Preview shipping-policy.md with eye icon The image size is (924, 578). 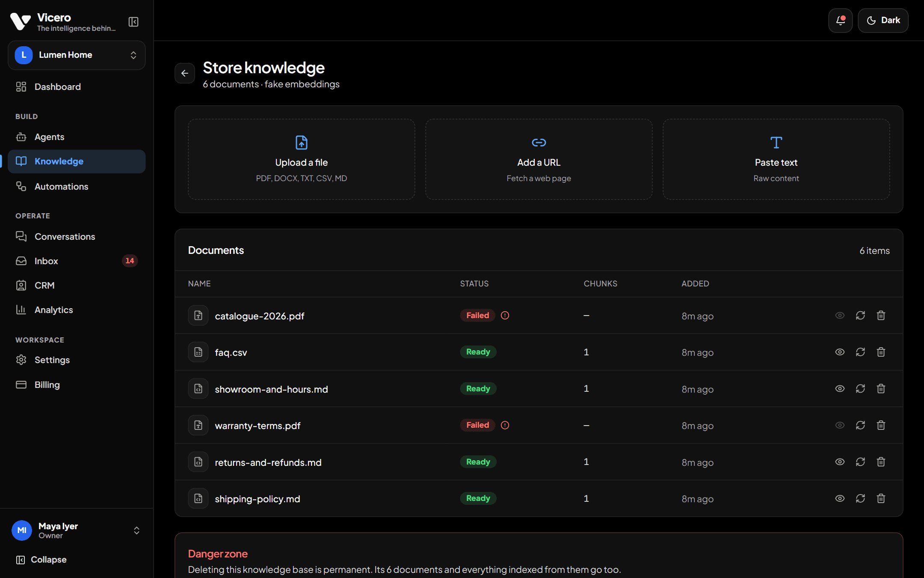840,498
